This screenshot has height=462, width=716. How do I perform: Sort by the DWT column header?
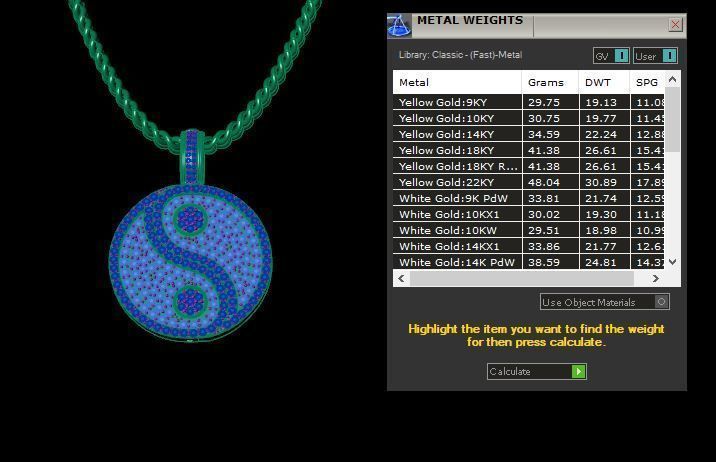(604, 83)
